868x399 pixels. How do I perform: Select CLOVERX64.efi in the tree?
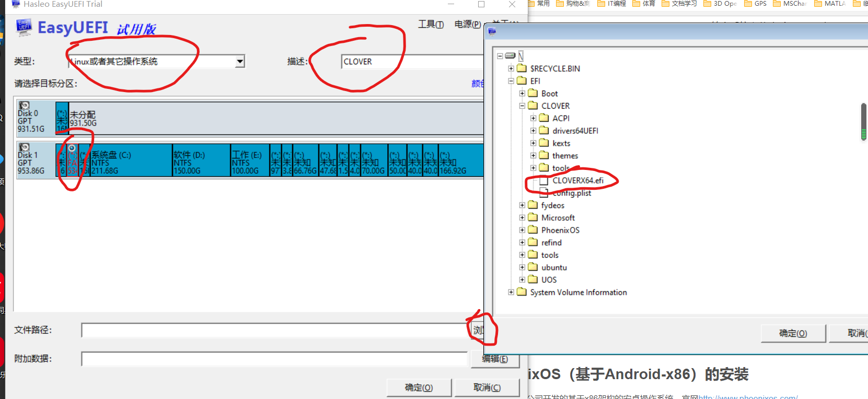tap(578, 180)
